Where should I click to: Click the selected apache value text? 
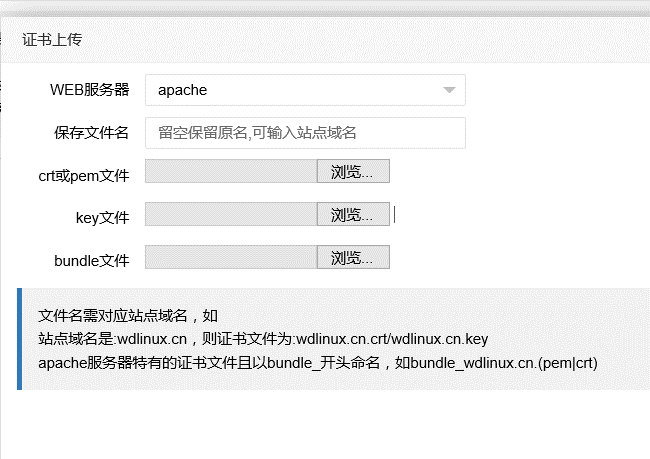183,90
